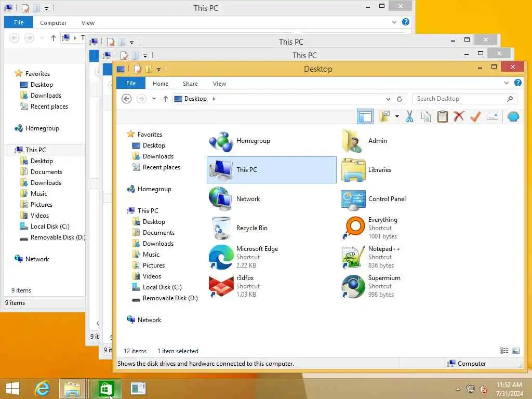Refresh the Desktop folder view

(x=400, y=99)
